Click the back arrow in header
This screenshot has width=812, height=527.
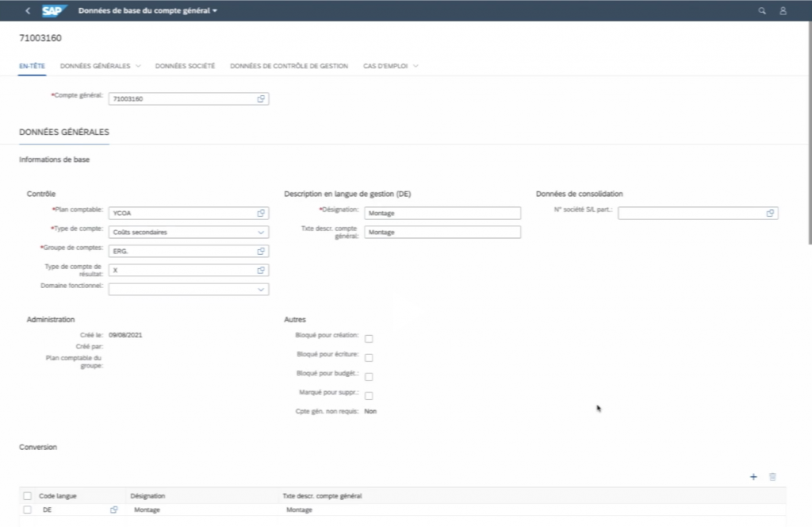coord(29,11)
